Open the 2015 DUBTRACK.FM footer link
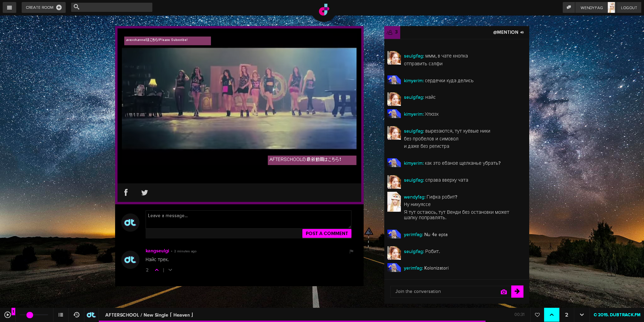This screenshot has height=322, width=644. click(x=617, y=315)
